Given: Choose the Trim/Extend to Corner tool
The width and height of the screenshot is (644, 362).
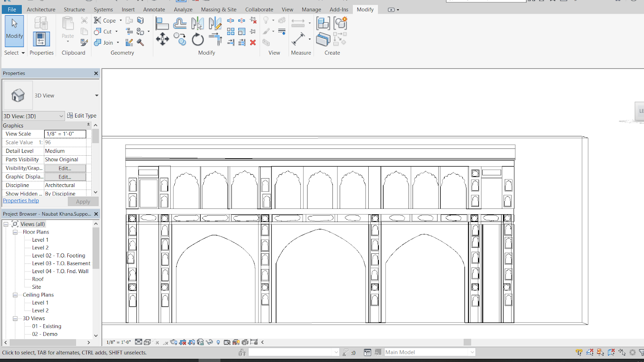Looking at the screenshot, I should (215, 39).
